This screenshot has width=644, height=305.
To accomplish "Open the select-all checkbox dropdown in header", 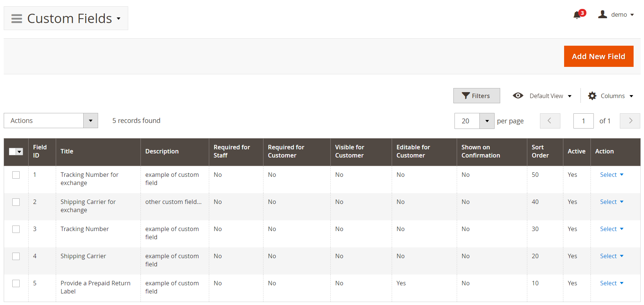I will tap(19, 152).
